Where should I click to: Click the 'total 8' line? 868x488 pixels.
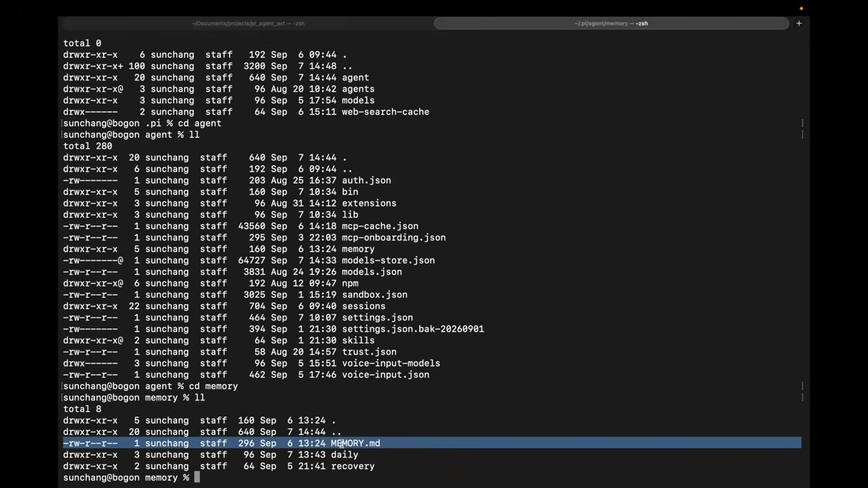82,409
